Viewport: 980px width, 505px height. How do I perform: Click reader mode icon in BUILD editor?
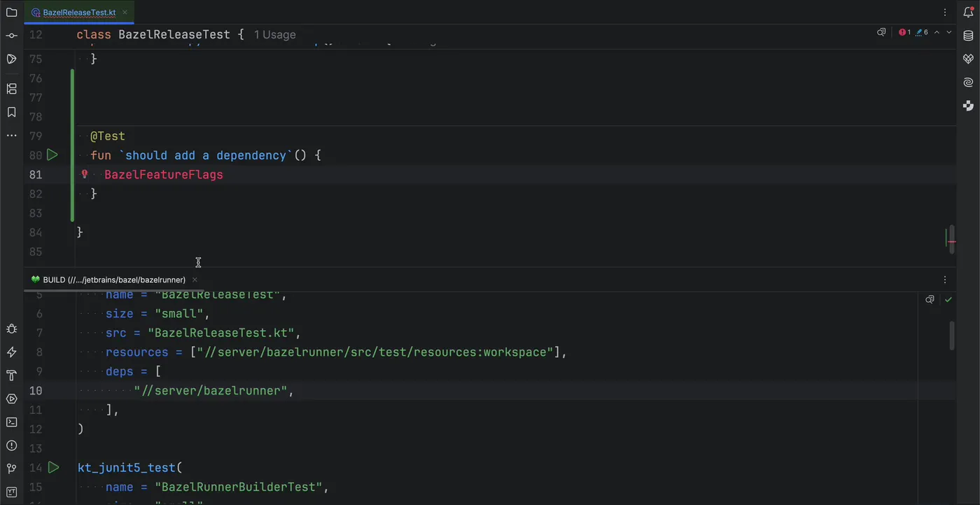tap(930, 299)
